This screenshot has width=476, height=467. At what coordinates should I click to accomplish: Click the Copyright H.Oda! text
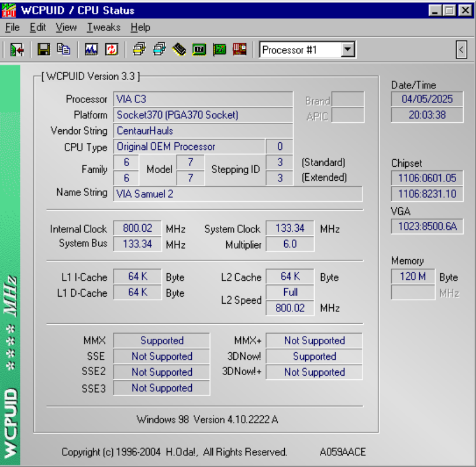[x=174, y=452]
